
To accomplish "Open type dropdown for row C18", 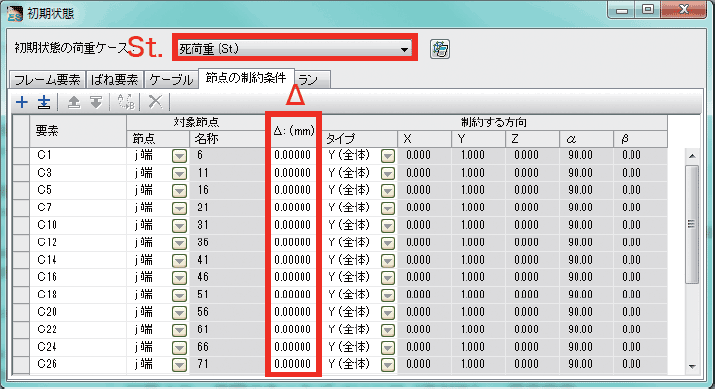I will pos(388,295).
